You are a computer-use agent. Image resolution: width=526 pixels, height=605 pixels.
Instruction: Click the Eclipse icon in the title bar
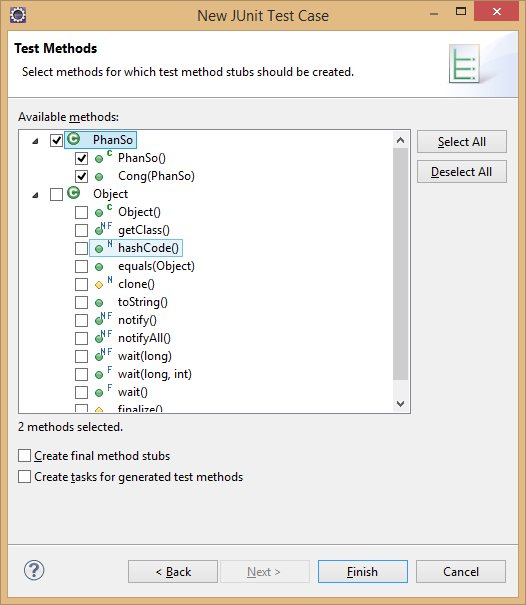point(18,15)
